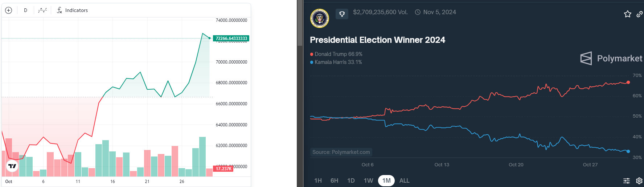
Task: Select the 1M timeframe pill
Action: pos(386,180)
